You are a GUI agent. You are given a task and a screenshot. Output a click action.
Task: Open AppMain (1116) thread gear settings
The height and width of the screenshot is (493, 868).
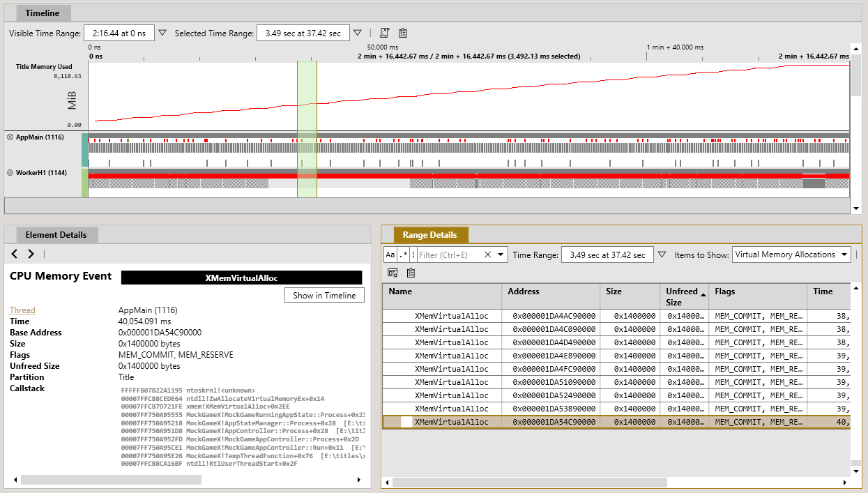pos(10,137)
